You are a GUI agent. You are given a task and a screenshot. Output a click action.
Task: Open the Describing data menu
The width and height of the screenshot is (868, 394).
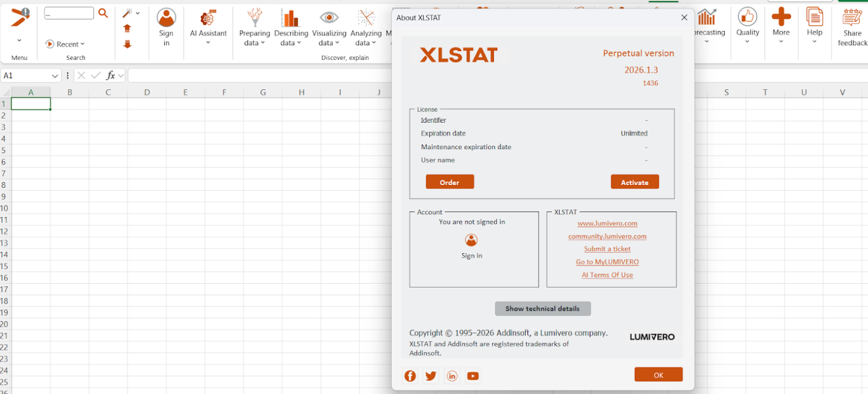(x=291, y=28)
